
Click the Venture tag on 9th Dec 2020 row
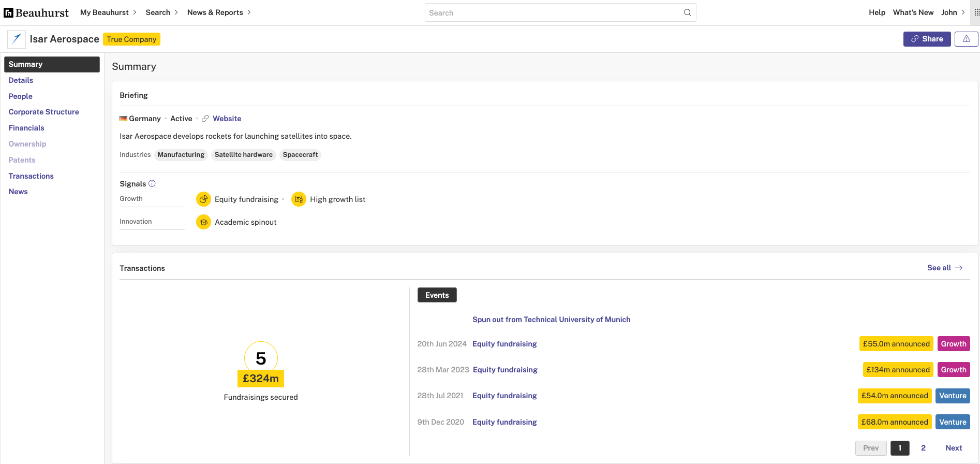(x=953, y=422)
